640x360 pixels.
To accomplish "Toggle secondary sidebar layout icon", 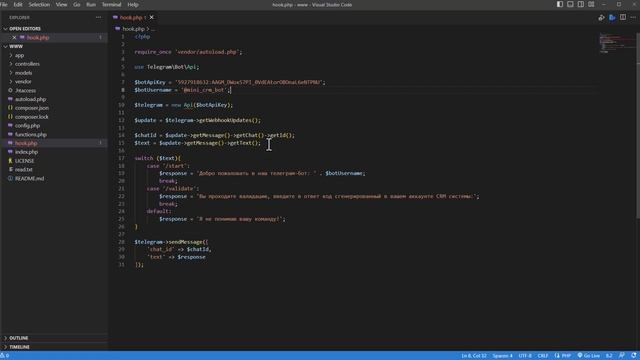I will (581, 4).
